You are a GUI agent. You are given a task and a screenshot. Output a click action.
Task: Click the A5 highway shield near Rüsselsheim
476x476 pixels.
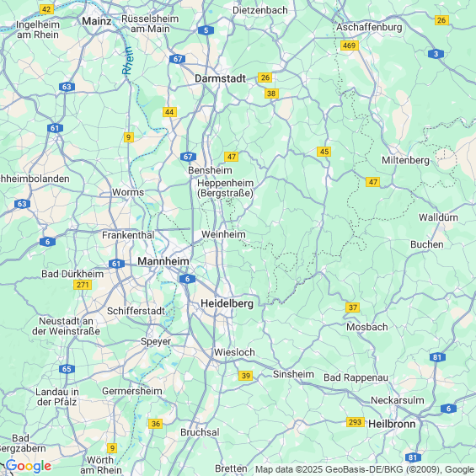click(x=206, y=30)
